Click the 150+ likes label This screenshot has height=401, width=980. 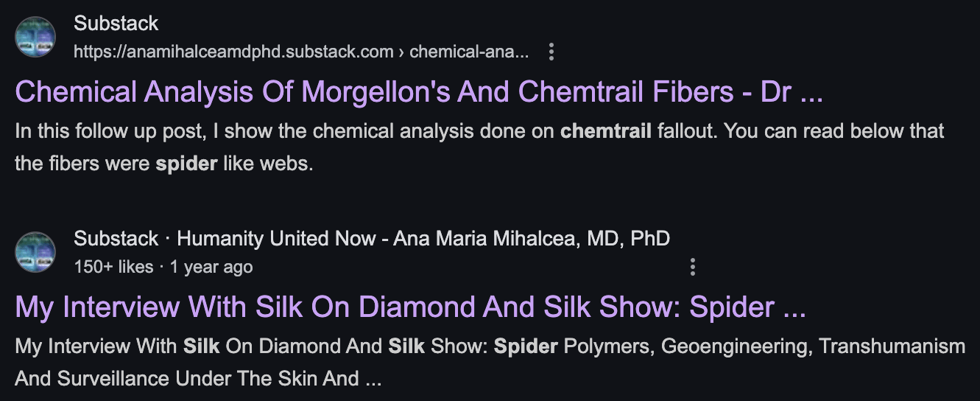tap(113, 267)
